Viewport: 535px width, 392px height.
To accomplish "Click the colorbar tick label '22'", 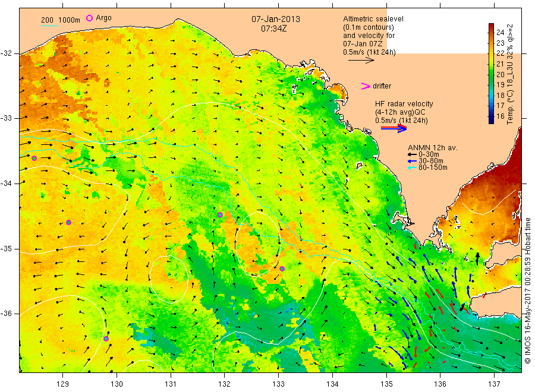I will pos(500,53).
